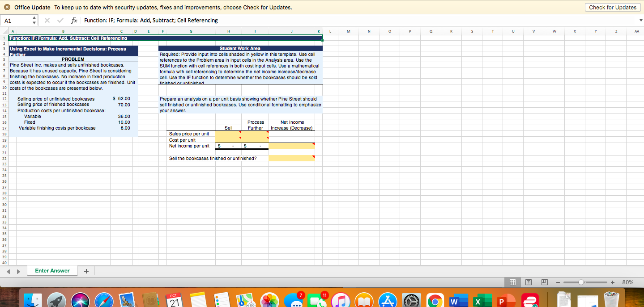Click the zoom in plus control
This screenshot has width=644, height=307.
point(612,282)
